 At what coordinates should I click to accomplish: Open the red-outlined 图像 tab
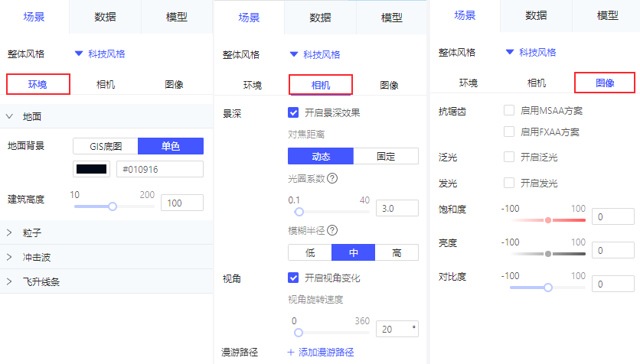point(605,82)
